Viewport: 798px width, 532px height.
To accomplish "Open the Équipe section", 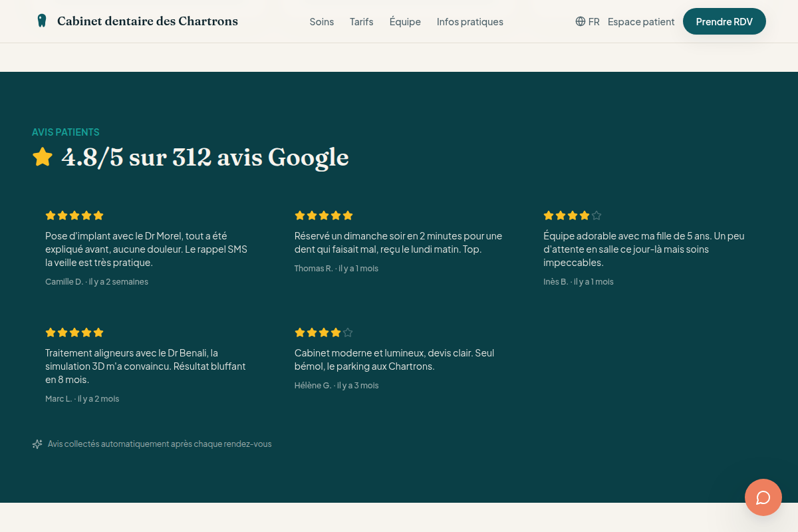I will coord(405,21).
